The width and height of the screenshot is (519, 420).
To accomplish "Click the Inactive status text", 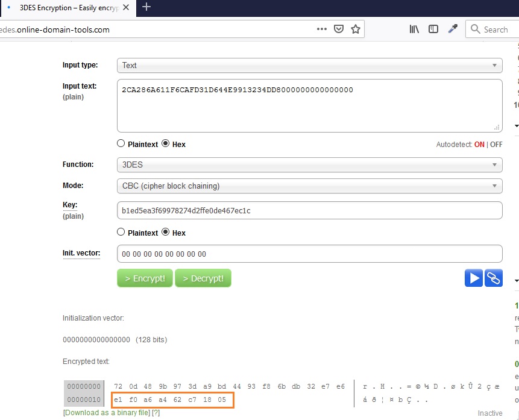I will point(490,413).
